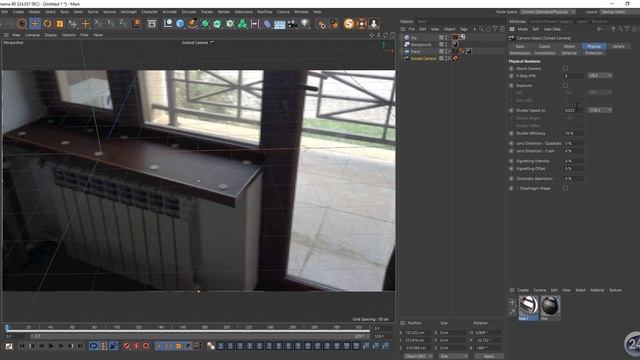The image size is (640, 360).
Task: Open the Render View icon
Action: coord(152,24)
